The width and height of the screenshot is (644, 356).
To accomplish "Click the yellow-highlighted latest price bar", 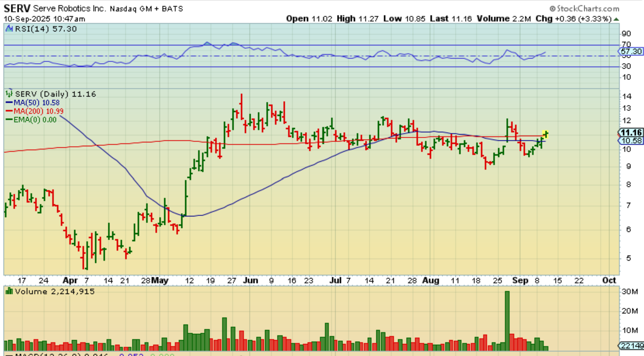I will pos(545,134).
